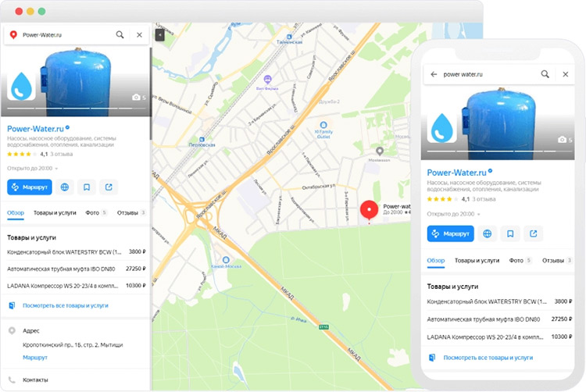Open the website globe icon on phone
Viewport: 586px width, 392px height.
pos(488,233)
